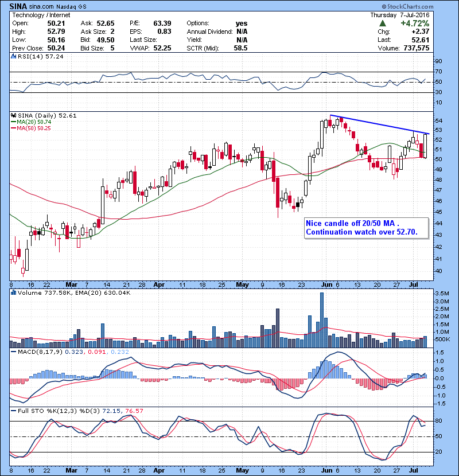Click the Options value yes
This screenshot has width=459, height=476.
click(242, 24)
